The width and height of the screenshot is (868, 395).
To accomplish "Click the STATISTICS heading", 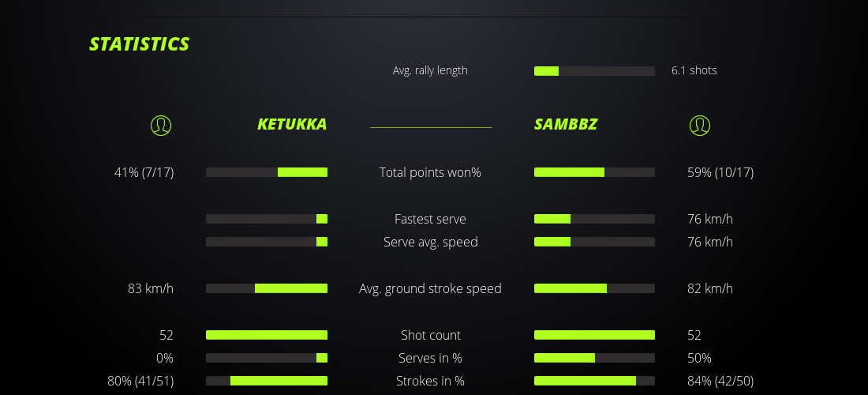I will click(140, 43).
